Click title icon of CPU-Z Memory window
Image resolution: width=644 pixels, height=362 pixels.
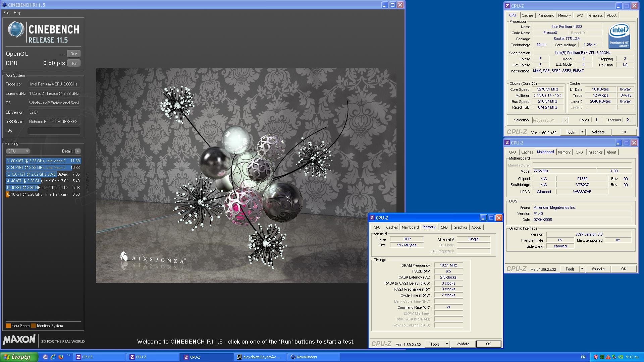point(372,218)
